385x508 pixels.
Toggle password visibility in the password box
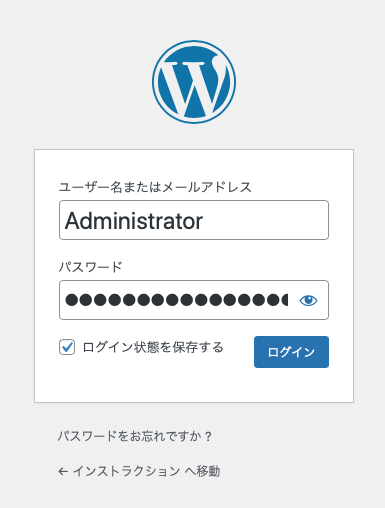308,300
